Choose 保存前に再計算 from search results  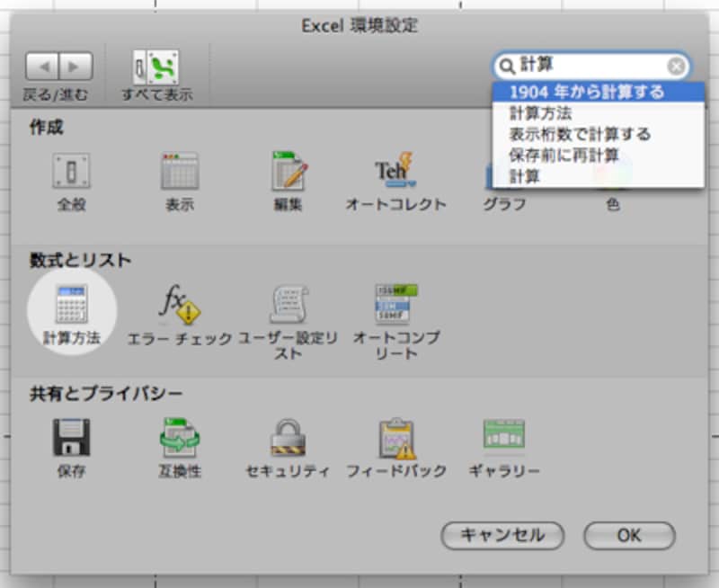564,156
